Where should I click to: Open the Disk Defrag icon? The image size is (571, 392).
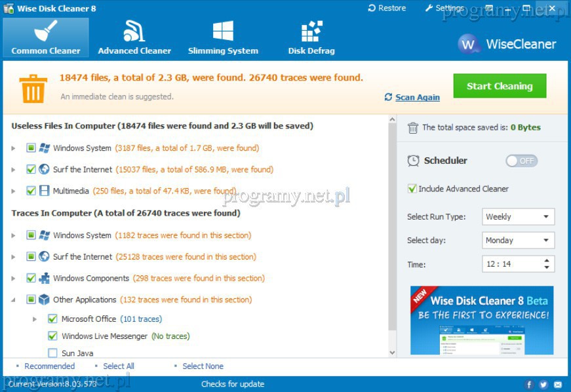[x=311, y=31]
